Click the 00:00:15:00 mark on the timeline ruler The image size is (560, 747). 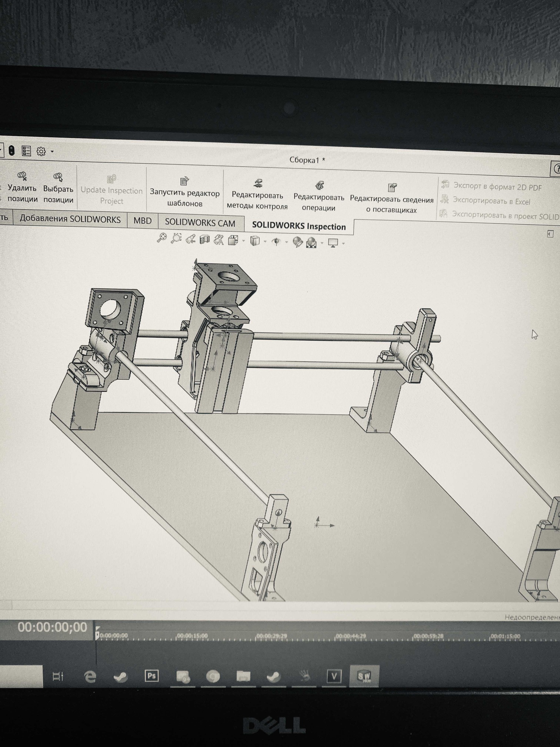tap(192, 636)
